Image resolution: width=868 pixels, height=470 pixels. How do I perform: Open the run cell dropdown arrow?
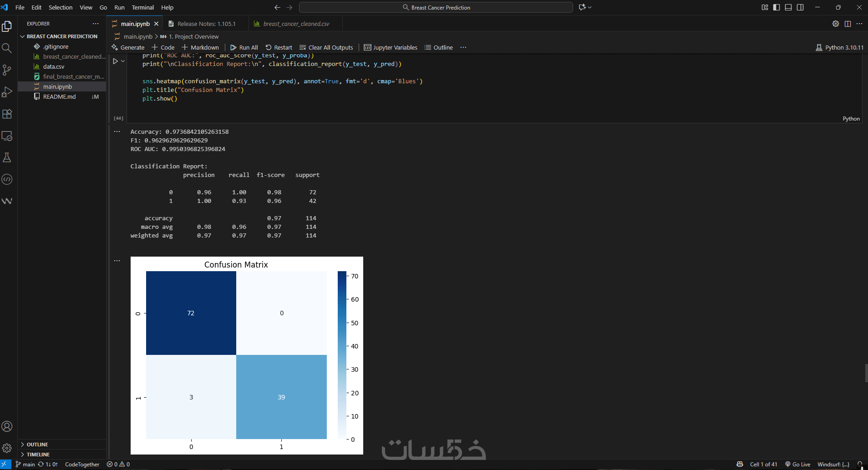(123, 61)
